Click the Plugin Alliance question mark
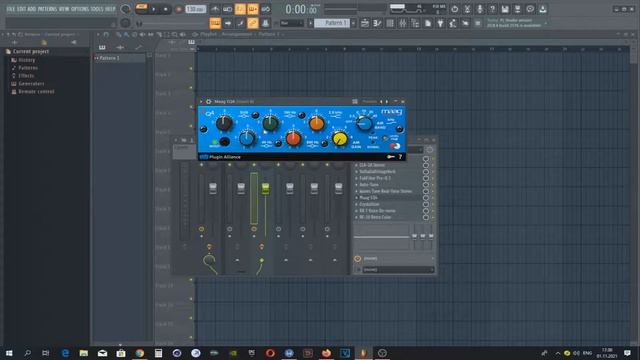The image size is (640, 360). point(400,157)
